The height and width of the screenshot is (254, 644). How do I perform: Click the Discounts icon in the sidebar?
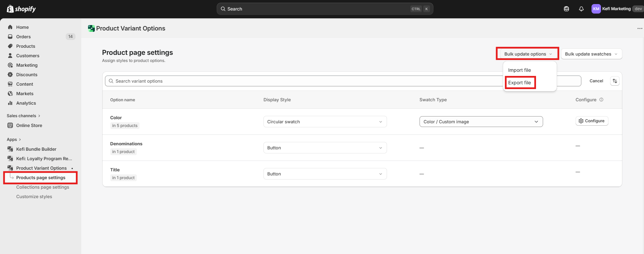[x=10, y=75]
